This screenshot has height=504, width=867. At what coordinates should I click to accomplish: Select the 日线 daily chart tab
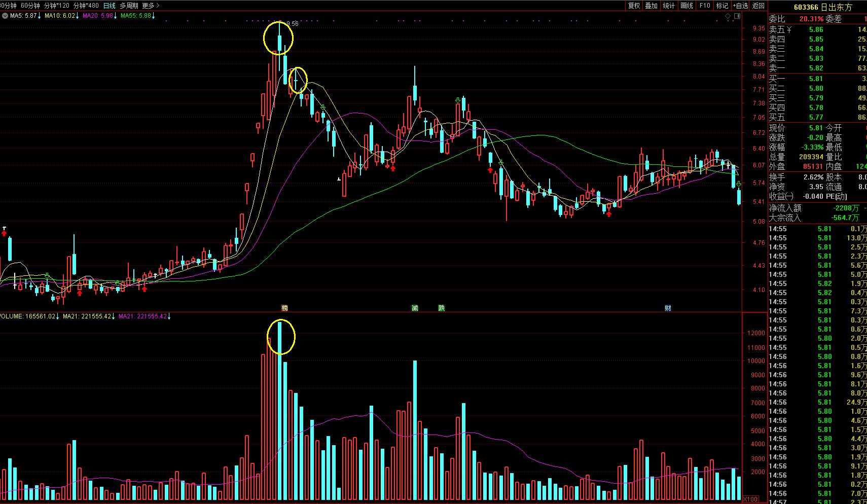tap(110, 6)
